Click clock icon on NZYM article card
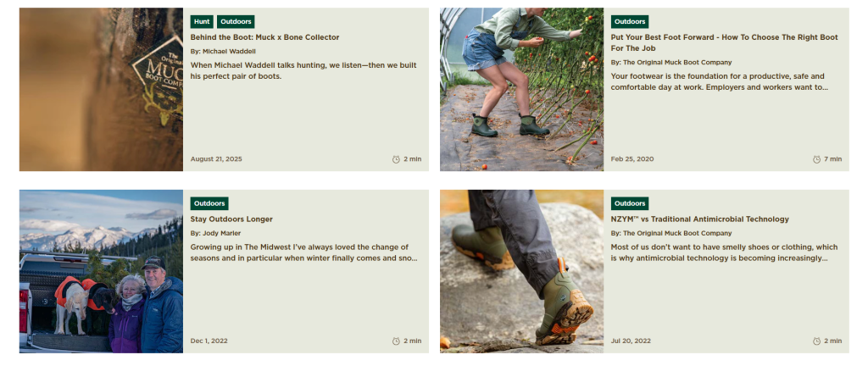The height and width of the screenshot is (366, 868). coord(816,341)
